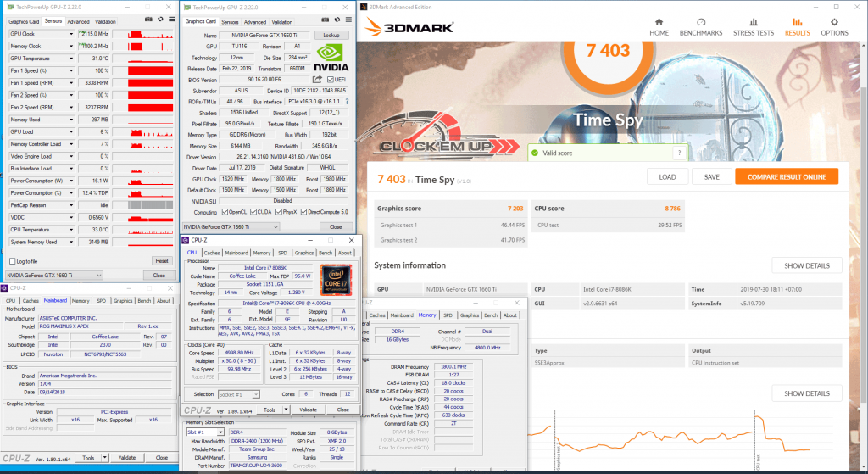Click the GPU Load sensor graph
The image size is (868, 474).
coord(148,131)
